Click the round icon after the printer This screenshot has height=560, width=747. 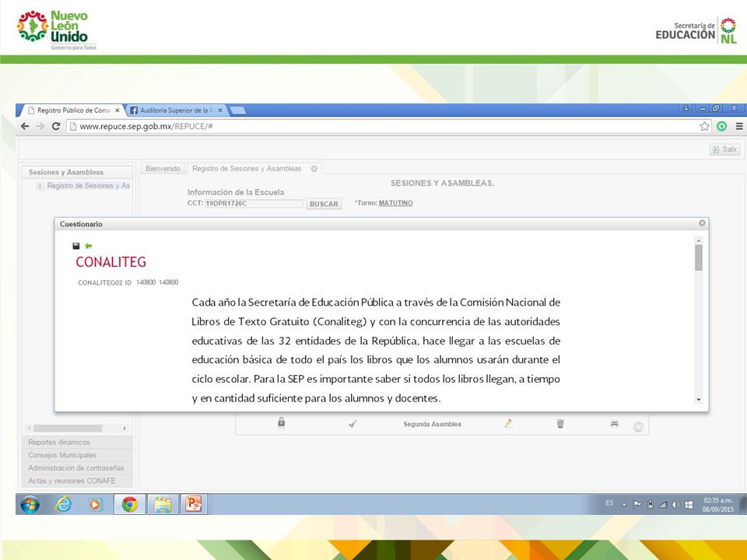click(638, 427)
